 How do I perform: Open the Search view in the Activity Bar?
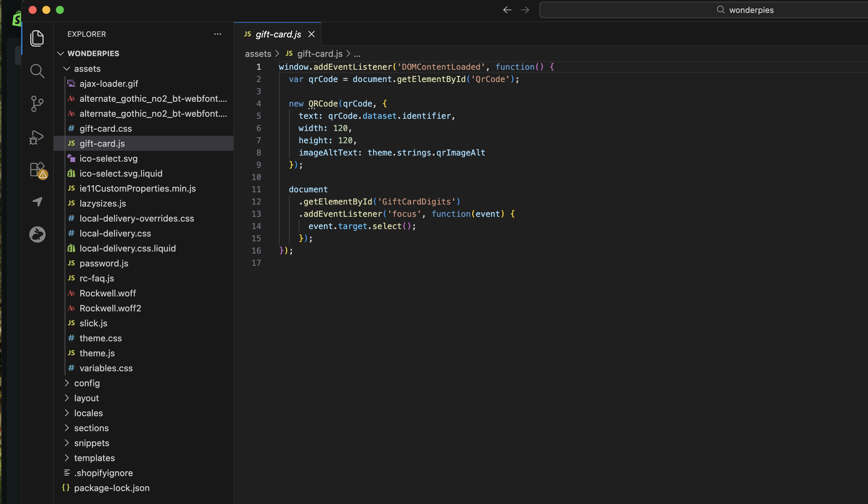[x=37, y=71]
